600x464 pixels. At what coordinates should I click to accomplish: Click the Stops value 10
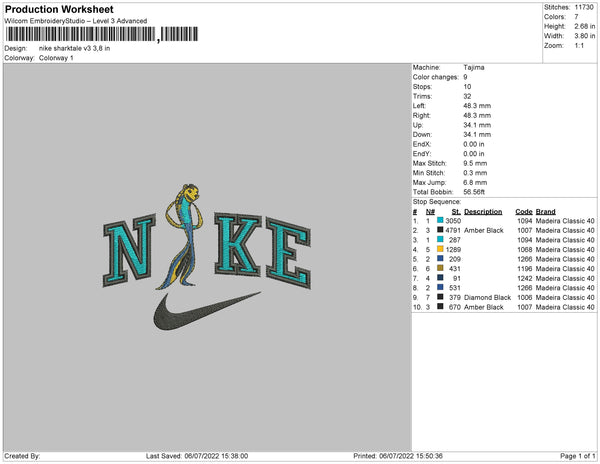point(467,86)
